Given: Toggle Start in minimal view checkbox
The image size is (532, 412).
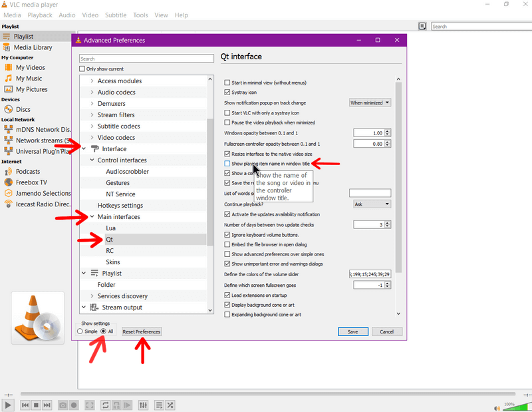Looking at the screenshot, I should click(227, 83).
